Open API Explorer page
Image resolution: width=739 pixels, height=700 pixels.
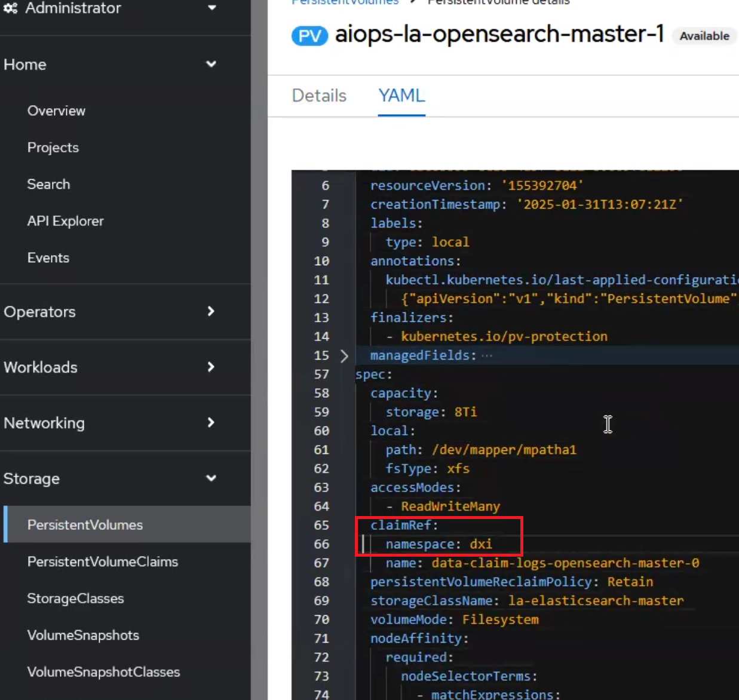point(65,221)
